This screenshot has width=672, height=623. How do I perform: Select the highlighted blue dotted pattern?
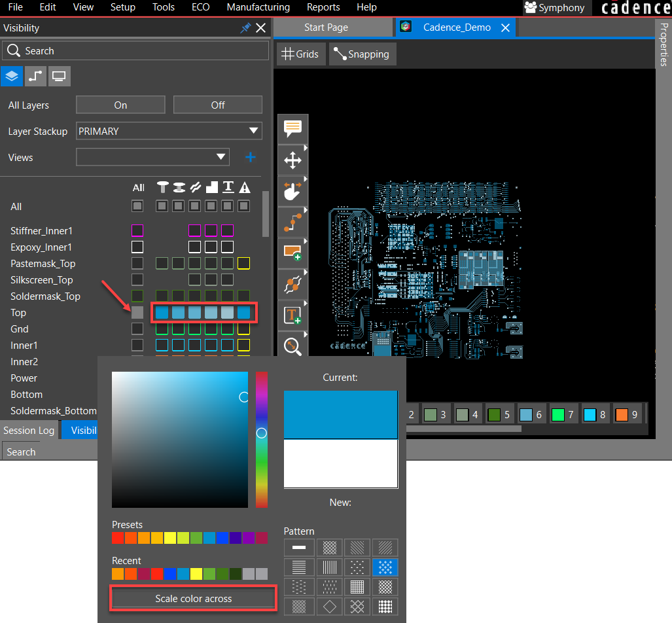(x=385, y=567)
